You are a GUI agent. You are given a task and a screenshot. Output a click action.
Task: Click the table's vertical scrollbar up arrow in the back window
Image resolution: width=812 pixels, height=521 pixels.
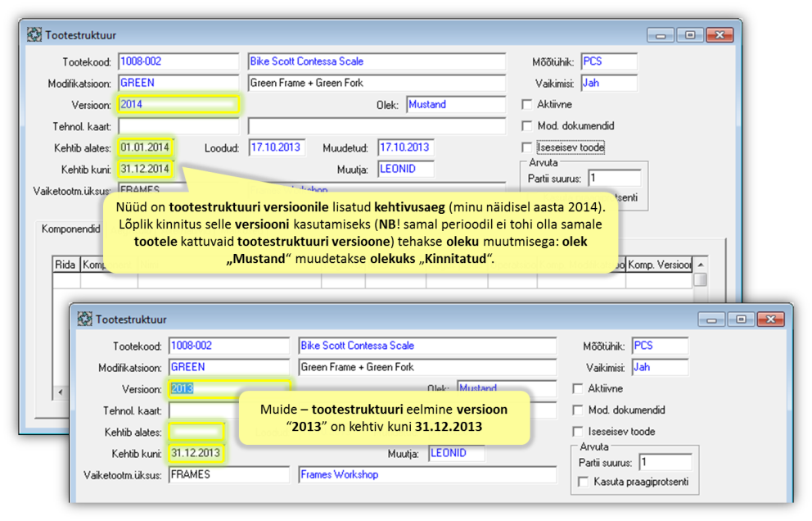point(700,265)
